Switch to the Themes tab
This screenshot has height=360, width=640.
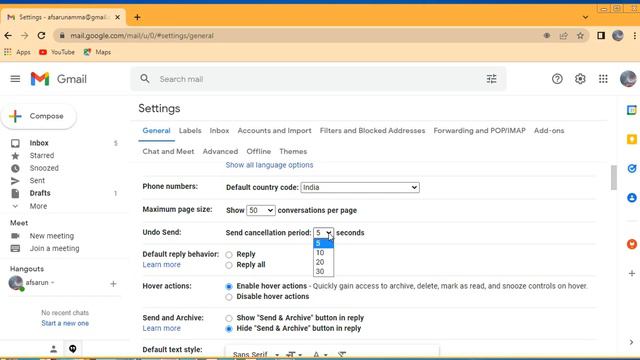pos(293,151)
